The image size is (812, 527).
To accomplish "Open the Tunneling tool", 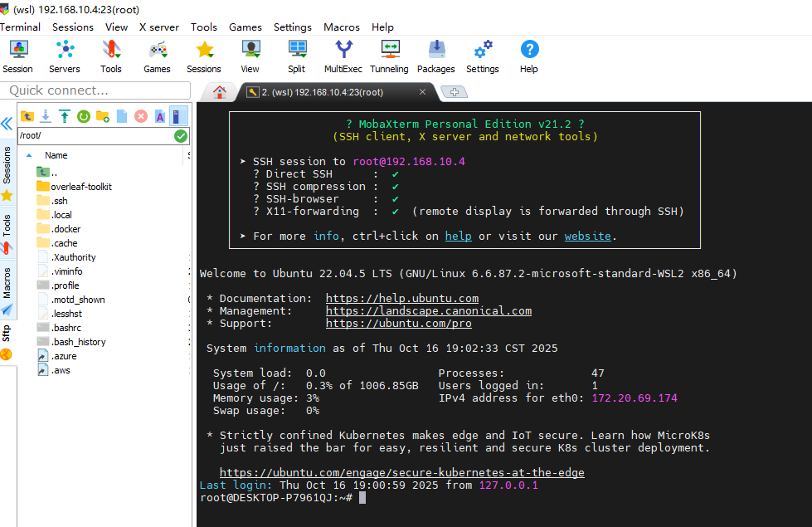I will click(x=388, y=56).
